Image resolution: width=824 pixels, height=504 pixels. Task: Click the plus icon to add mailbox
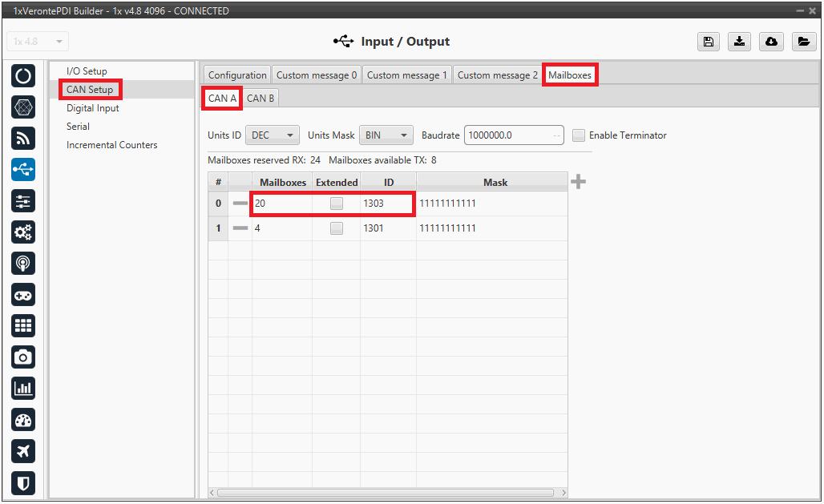578,183
